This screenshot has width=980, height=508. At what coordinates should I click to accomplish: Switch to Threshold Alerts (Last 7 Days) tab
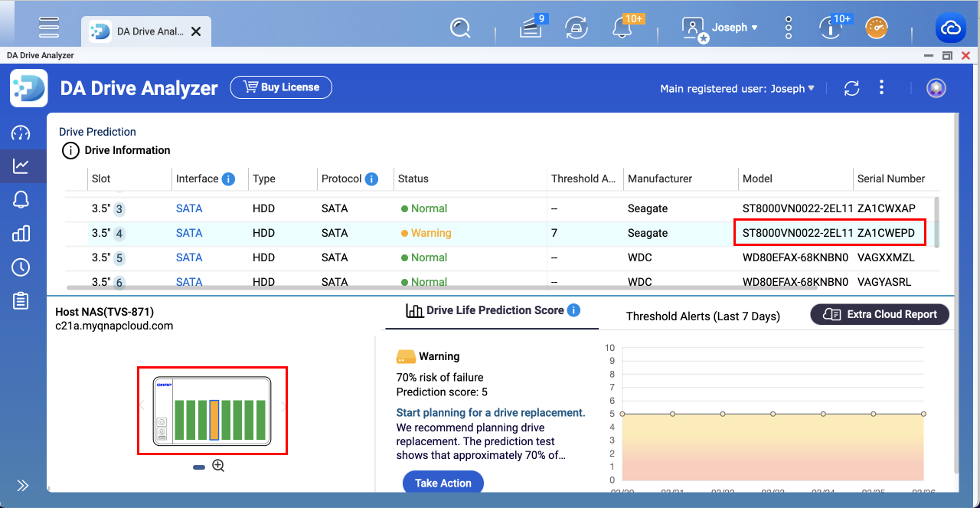coord(702,314)
